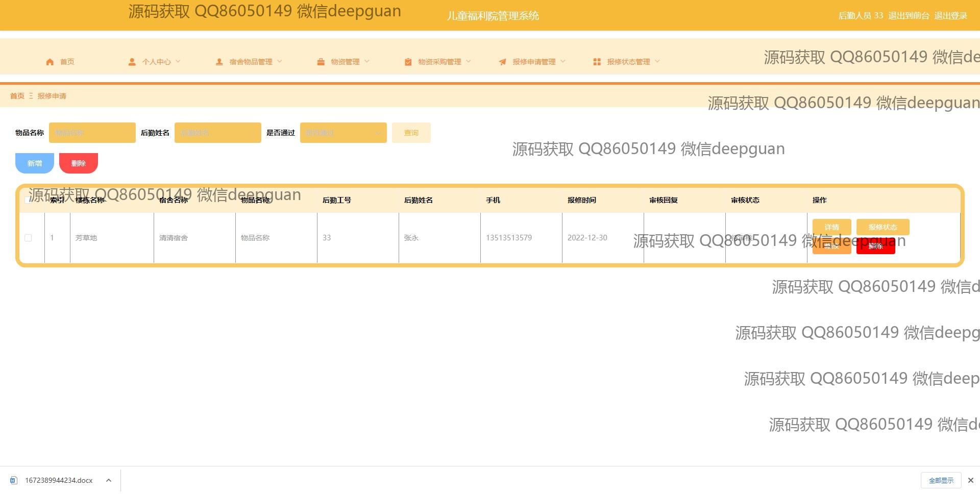Click 退出登录 in the top bar
Viewport: 980px width, 494px height.
(950, 16)
